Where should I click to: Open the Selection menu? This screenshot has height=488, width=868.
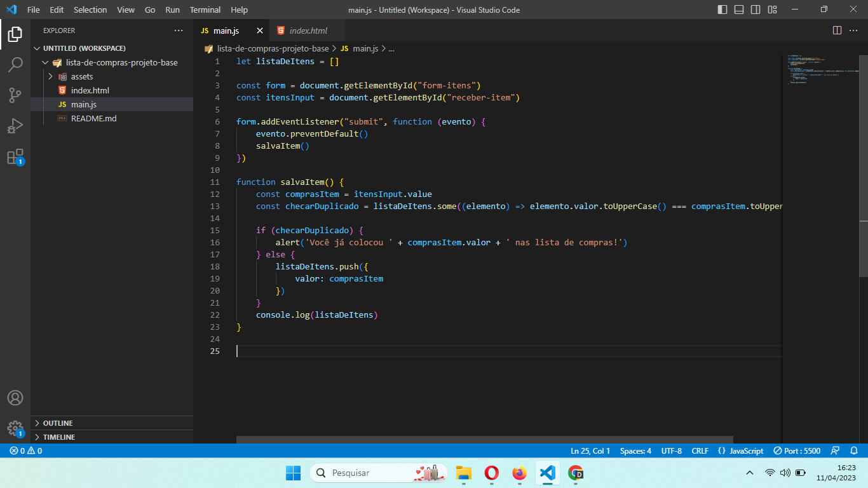point(90,10)
